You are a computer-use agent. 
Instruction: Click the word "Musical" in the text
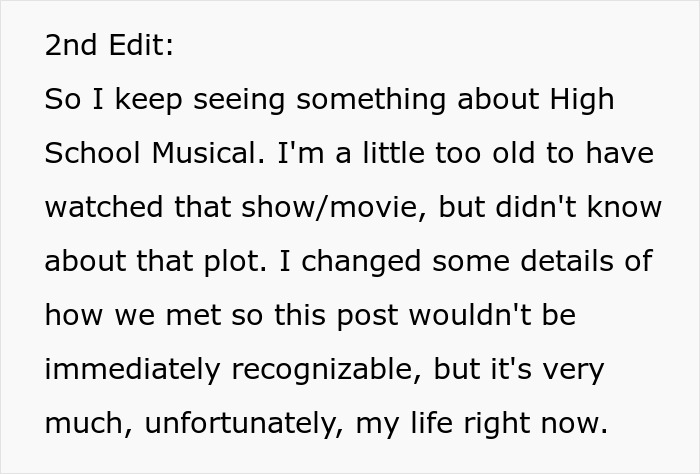[x=204, y=154]
